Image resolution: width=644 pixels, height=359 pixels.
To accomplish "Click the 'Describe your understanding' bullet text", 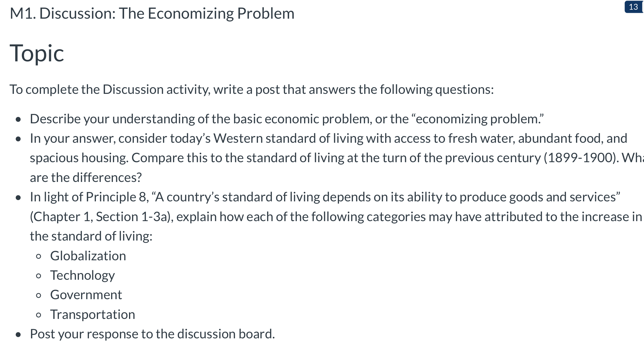I will point(287,119).
